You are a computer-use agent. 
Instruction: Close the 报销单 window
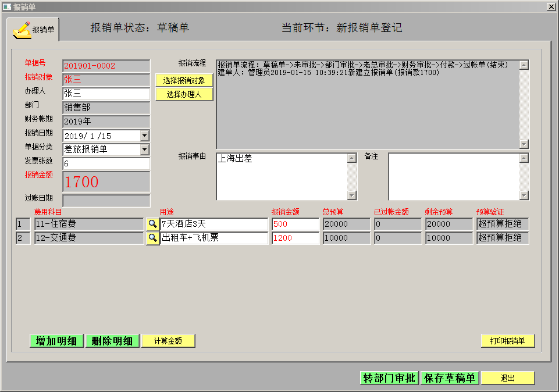pos(551,7)
